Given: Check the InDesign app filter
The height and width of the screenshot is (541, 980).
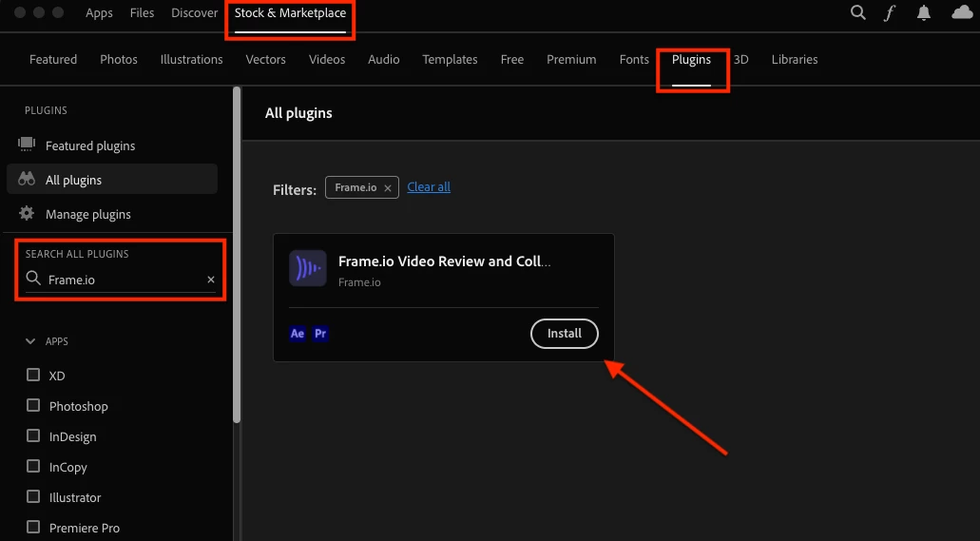Looking at the screenshot, I should [33, 435].
